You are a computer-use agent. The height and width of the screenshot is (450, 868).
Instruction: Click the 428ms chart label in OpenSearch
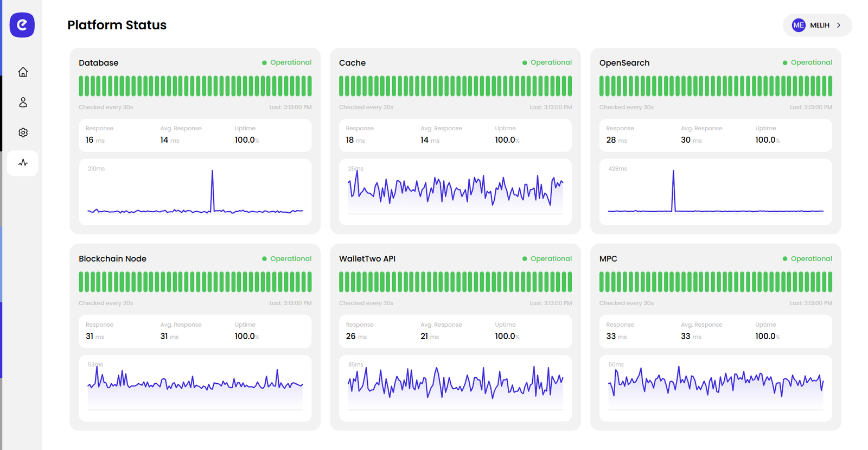pyautogui.click(x=617, y=169)
